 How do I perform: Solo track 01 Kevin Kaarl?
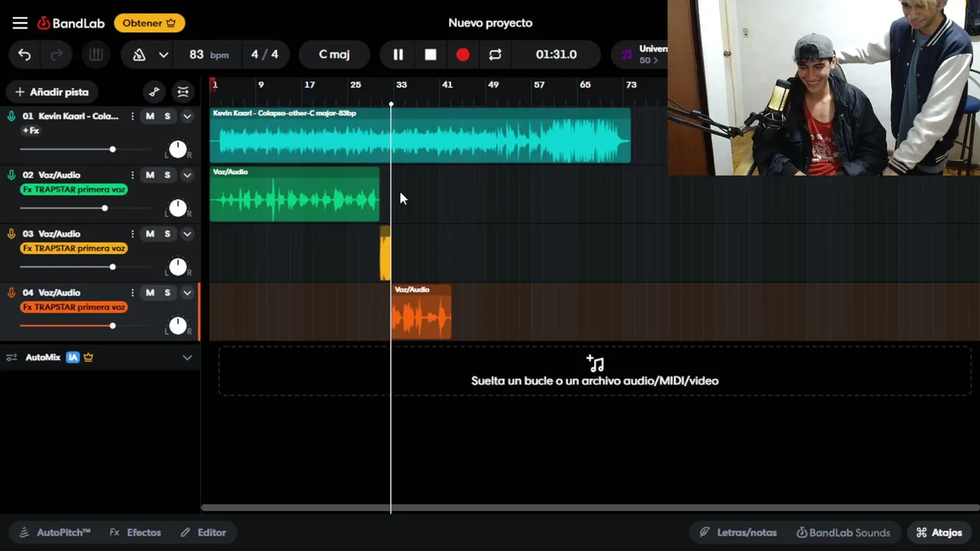coord(168,116)
